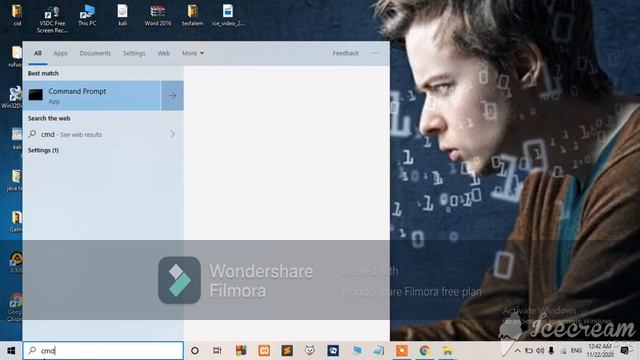The image size is (640, 360).
Task: Launch Sublime Text from taskbar
Action: (287, 351)
